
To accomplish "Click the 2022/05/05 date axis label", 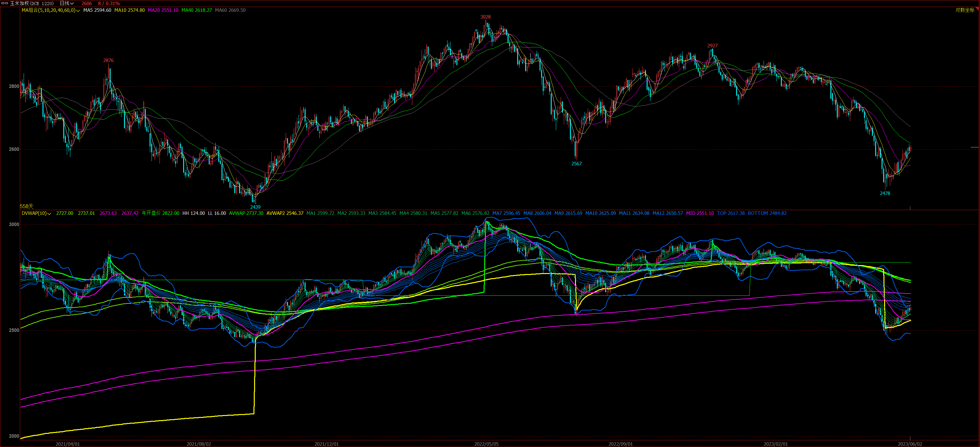I will pyautogui.click(x=486, y=444).
